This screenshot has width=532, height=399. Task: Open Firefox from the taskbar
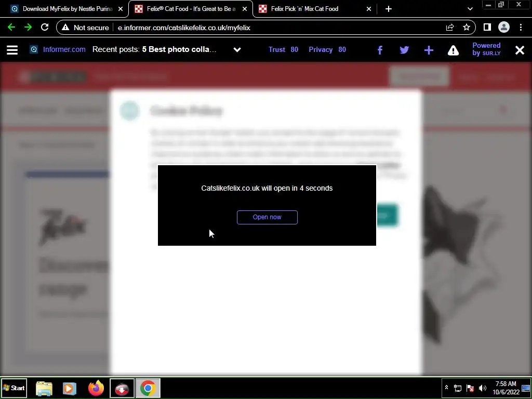[96, 388]
